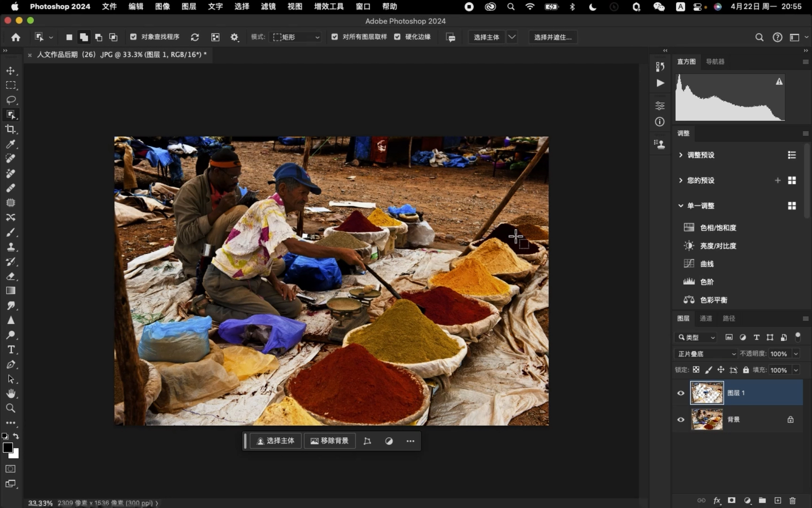Select the Brush tool in toolbar
The width and height of the screenshot is (812, 508).
(x=10, y=232)
